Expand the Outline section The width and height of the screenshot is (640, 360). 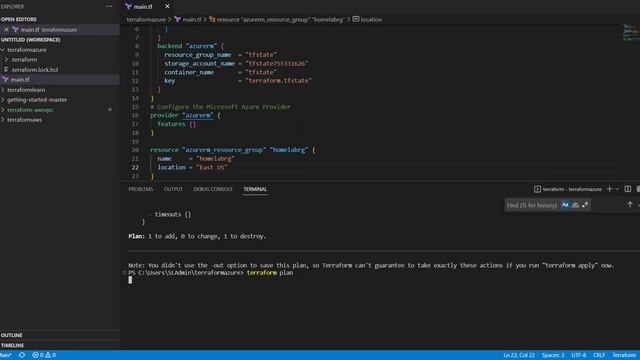[x=11, y=335]
